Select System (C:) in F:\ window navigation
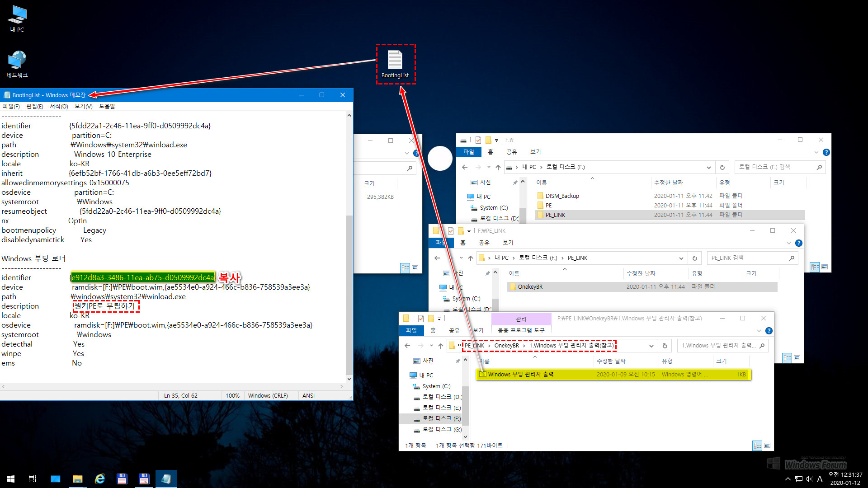868x488 pixels. coord(494,208)
